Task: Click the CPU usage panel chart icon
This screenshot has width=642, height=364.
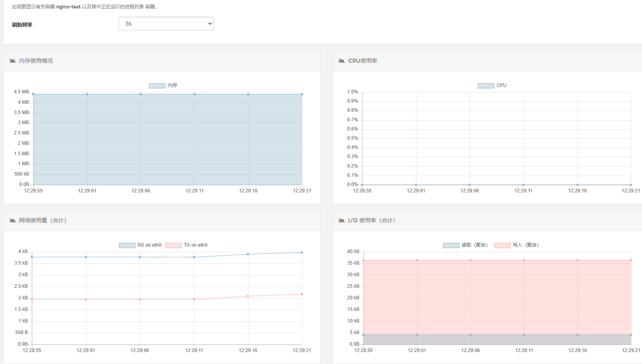Action: click(x=342, y=61)
